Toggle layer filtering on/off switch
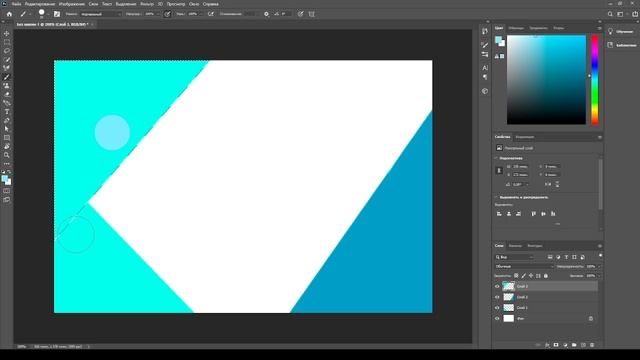The width and height of the screenshot is (640, 360). coord(600,256)
